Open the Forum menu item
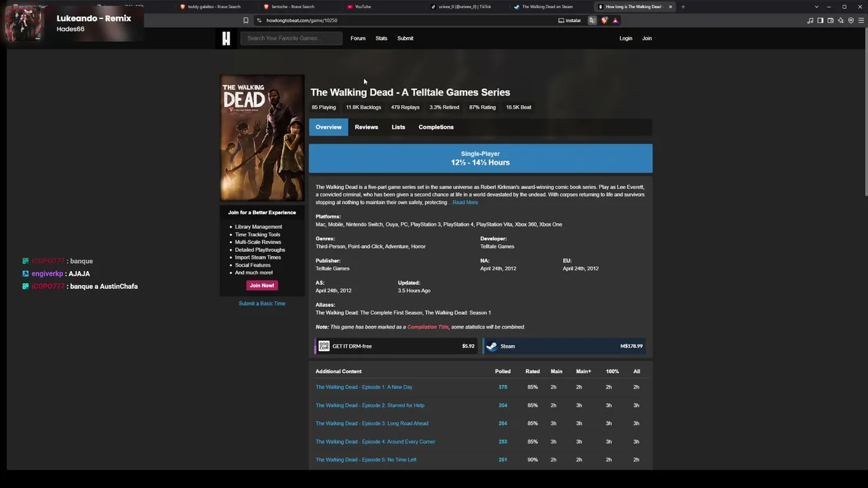Viewport: 868px width, 488px height. click(x=358, y=38)
